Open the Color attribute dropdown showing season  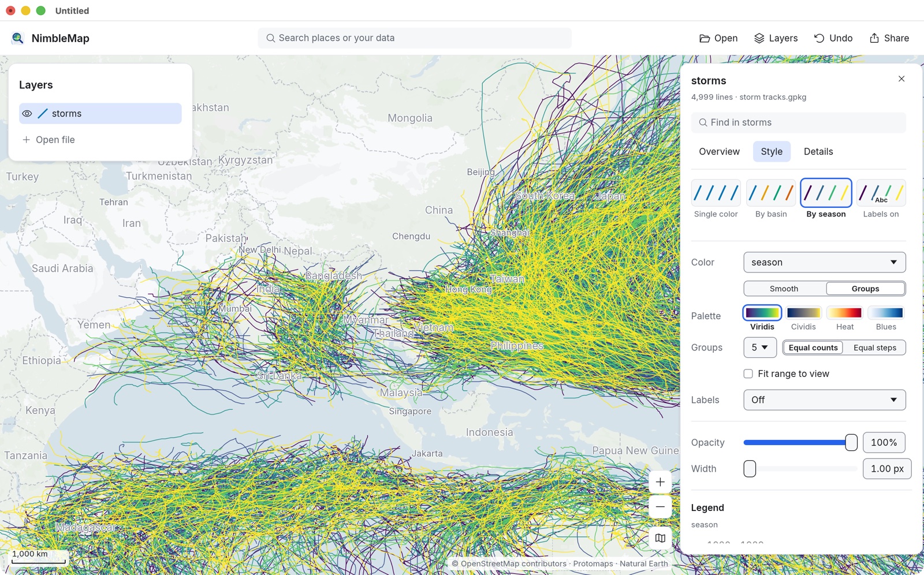coord(824,262)
